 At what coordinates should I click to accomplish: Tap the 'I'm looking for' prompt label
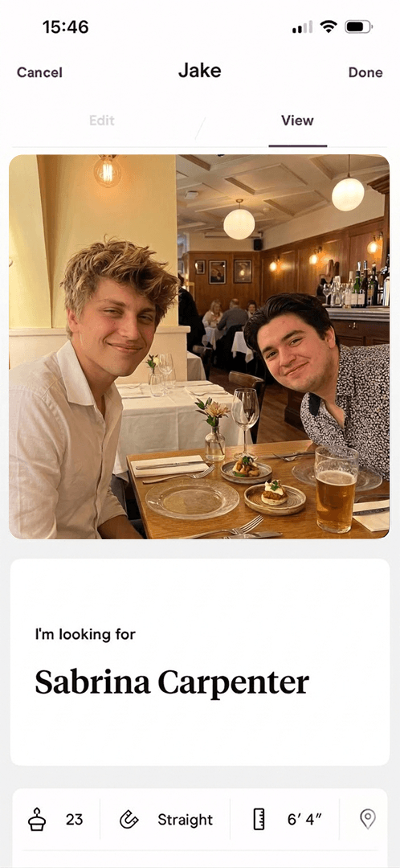[84, 634]
